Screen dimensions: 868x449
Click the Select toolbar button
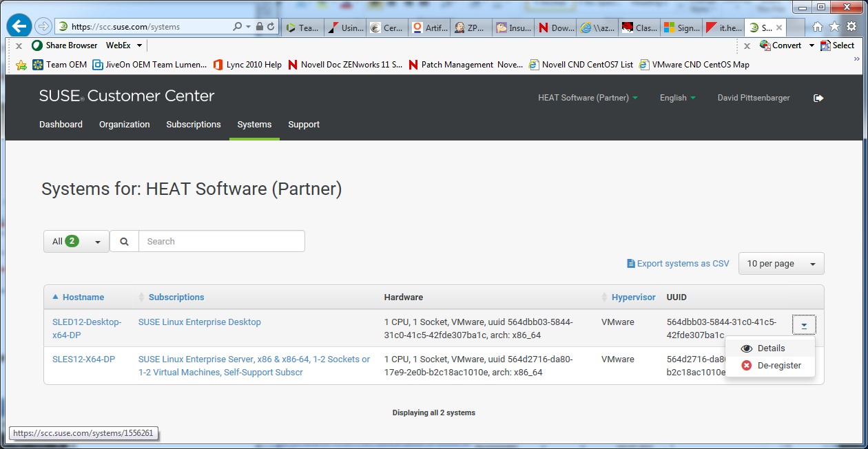(837, 45)
